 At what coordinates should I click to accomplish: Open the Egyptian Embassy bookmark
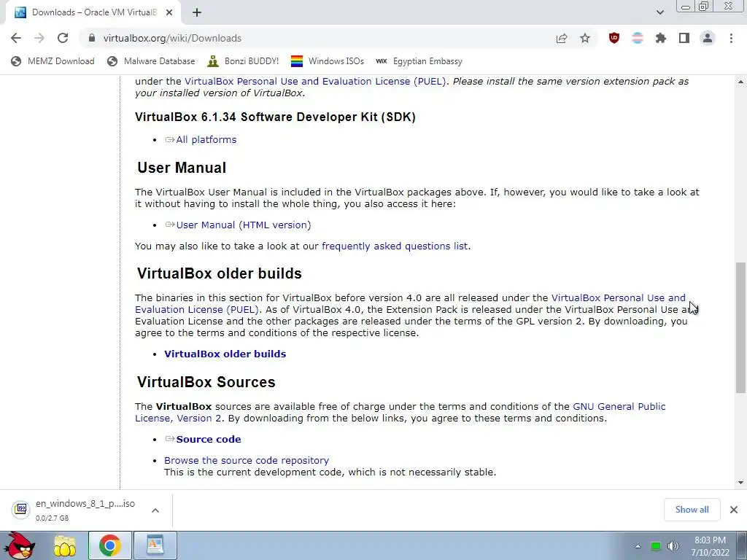[x=419, y=61]
